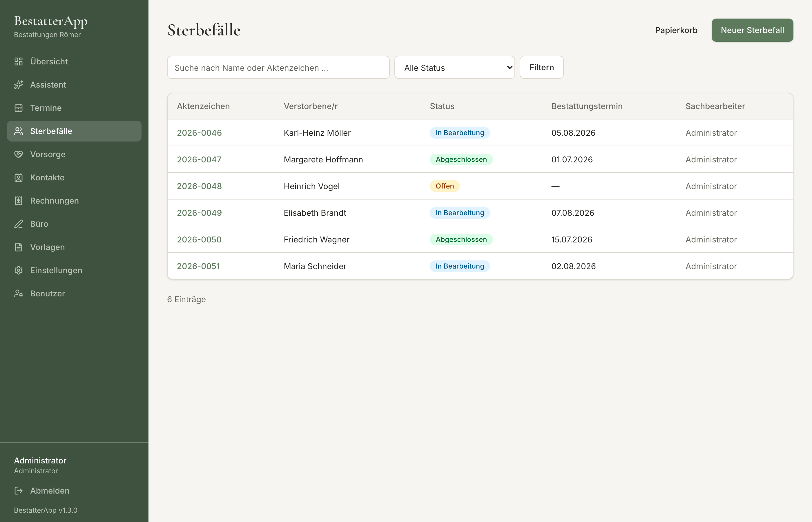
Task: Click the Termine calendar icon
Action: (x=19, y=108)
